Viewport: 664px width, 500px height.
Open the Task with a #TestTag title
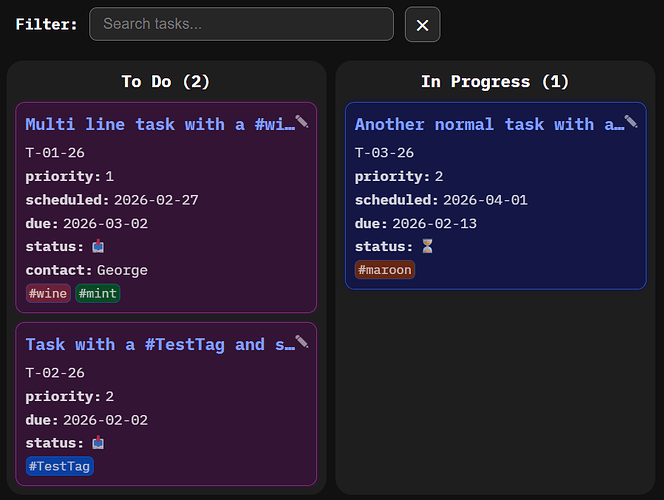pos(160,344)
